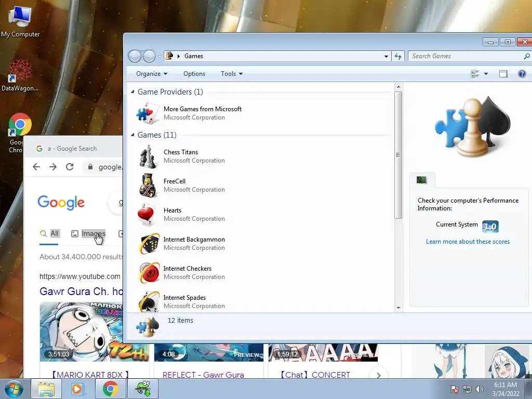Click the performance tab icon in preview pane
This screenshot has height=399, width=532.
click(x=421, y=180)
